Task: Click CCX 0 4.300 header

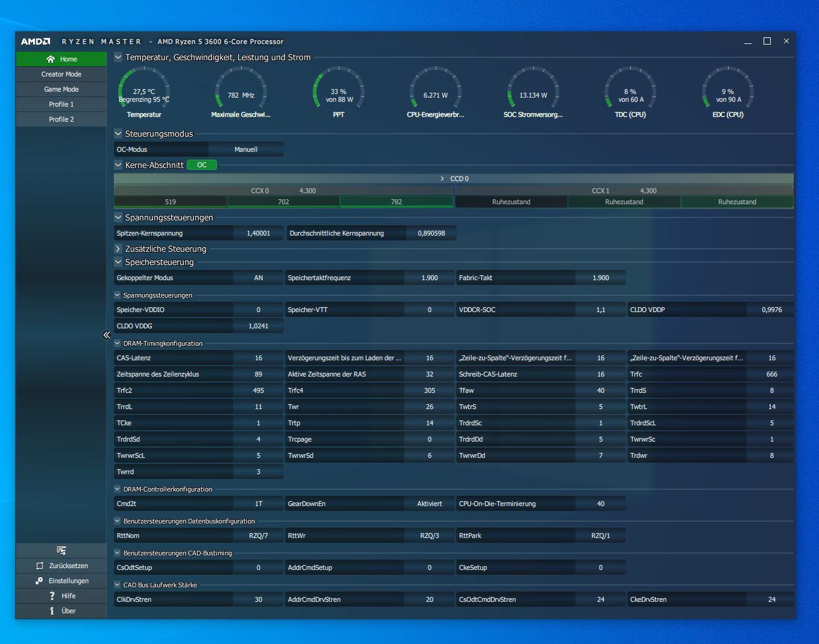Action: coord(283,190)
